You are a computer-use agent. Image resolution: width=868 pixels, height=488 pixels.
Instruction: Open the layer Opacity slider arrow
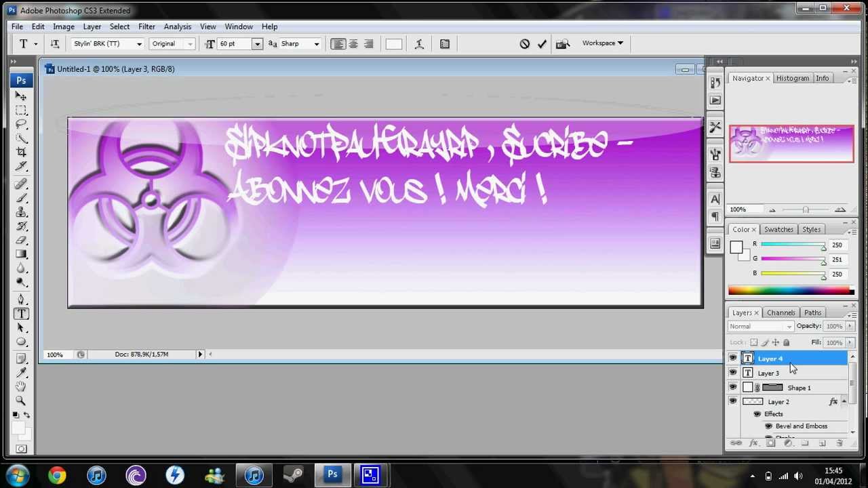click(850, 327)
